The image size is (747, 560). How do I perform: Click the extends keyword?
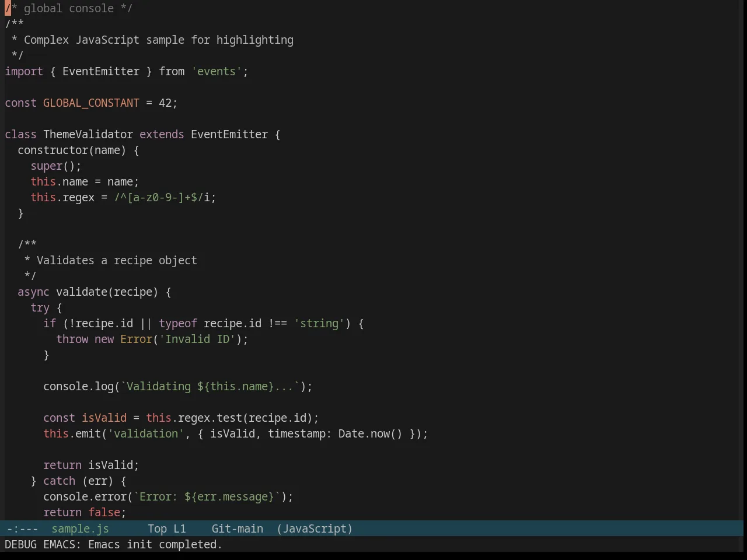pyautogui.click(x=162, y=134)
